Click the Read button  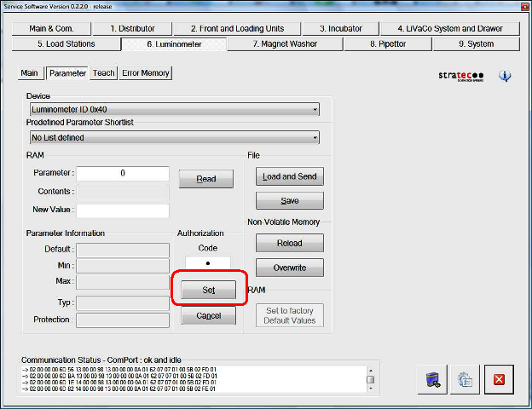coord(205,179)
